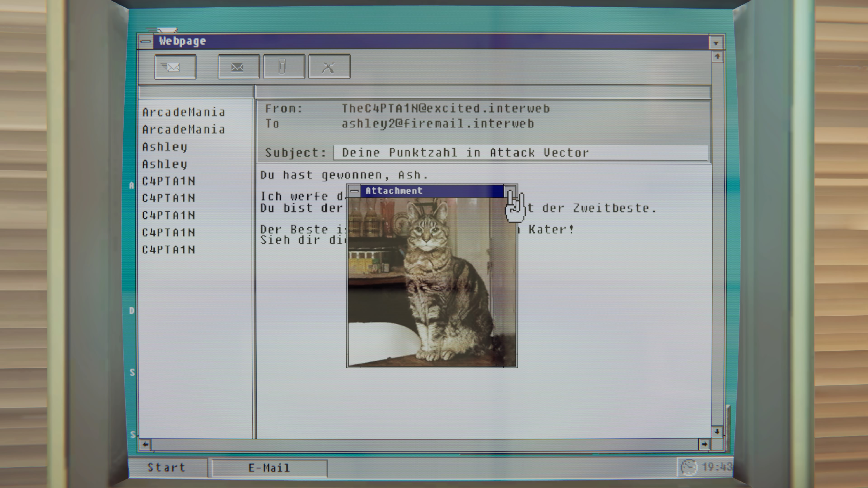The width and height of the screenshot is (868, 488).
Task: Click the X delete mail toolbar icon
Action: (329, 67)
